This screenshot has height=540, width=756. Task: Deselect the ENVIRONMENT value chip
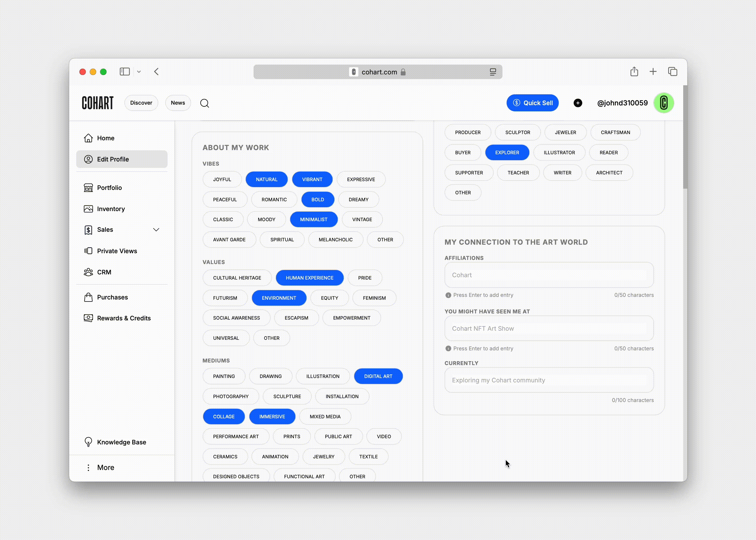[279, 298]
